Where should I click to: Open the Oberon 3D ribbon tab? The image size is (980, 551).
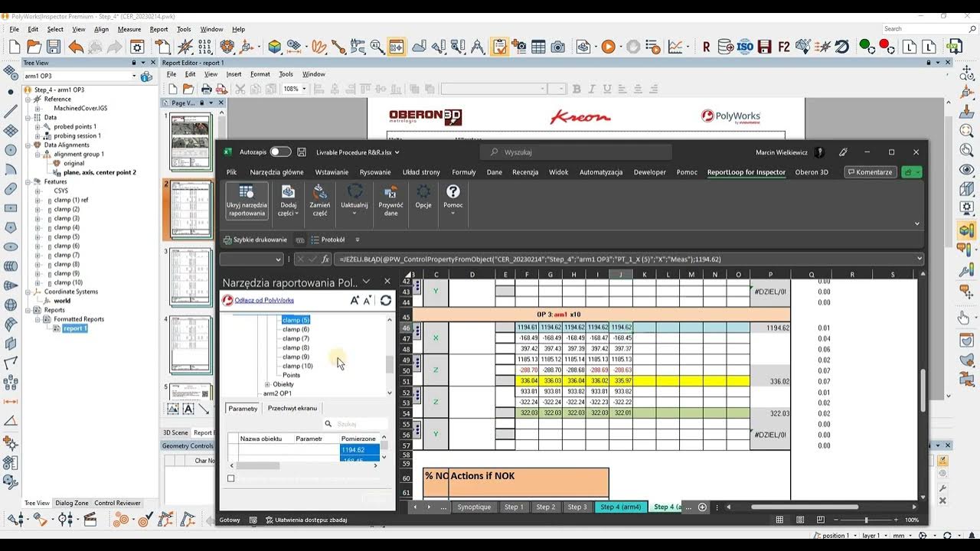(812, 172)
